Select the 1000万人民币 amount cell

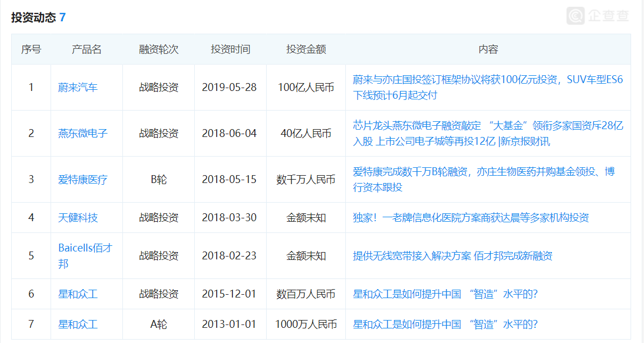point(306,324)
